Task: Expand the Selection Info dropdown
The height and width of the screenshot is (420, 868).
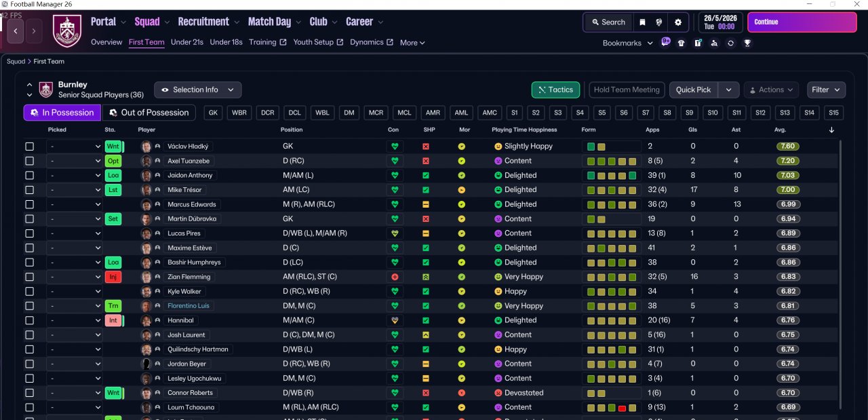Action: (x=197, y=90)
